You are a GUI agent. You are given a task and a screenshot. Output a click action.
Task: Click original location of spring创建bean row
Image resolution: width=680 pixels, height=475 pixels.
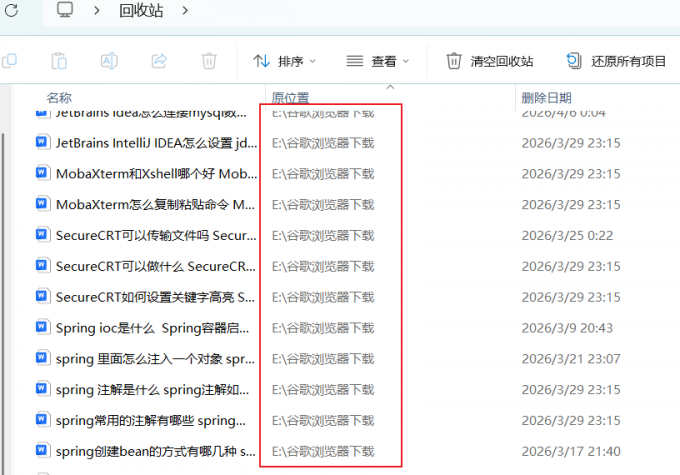[x=323, y=451]
